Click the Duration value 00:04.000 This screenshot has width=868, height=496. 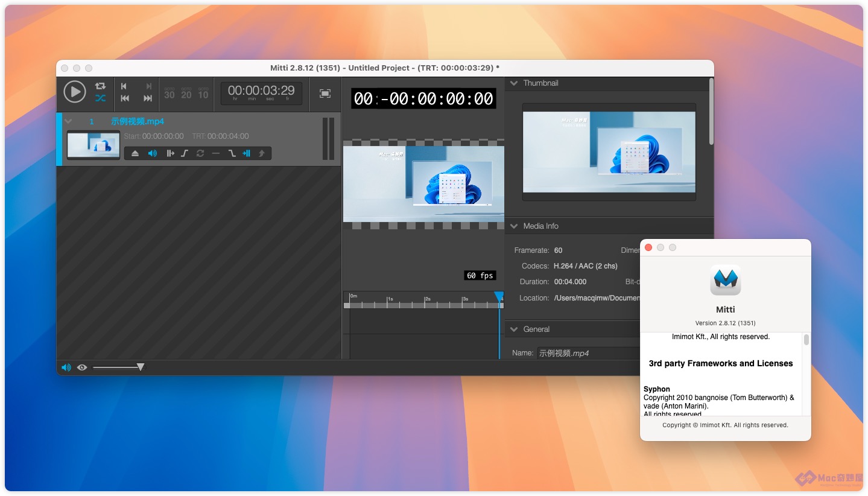click(570, 282)
